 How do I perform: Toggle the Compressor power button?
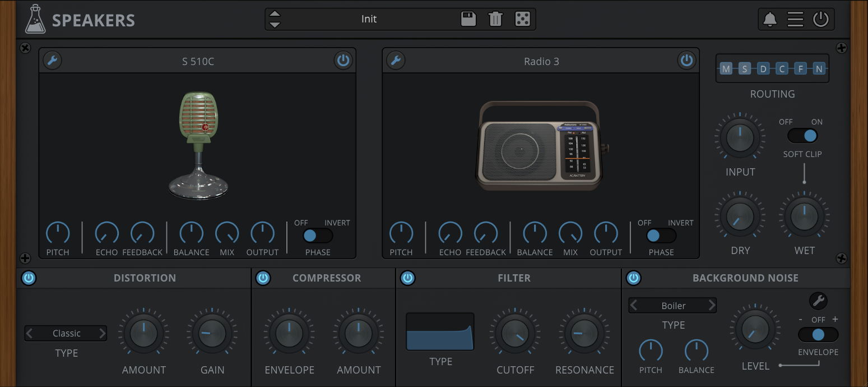coord(263,278)
